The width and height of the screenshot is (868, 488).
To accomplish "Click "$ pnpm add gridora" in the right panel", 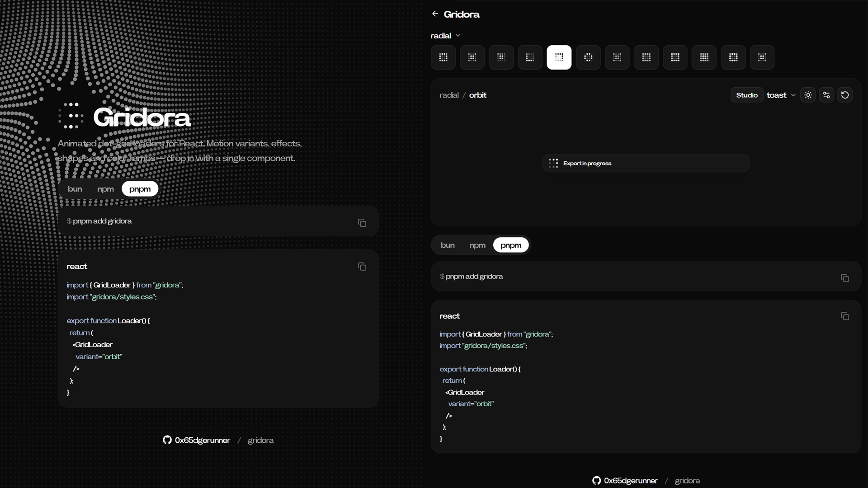I will pos(471,276).
